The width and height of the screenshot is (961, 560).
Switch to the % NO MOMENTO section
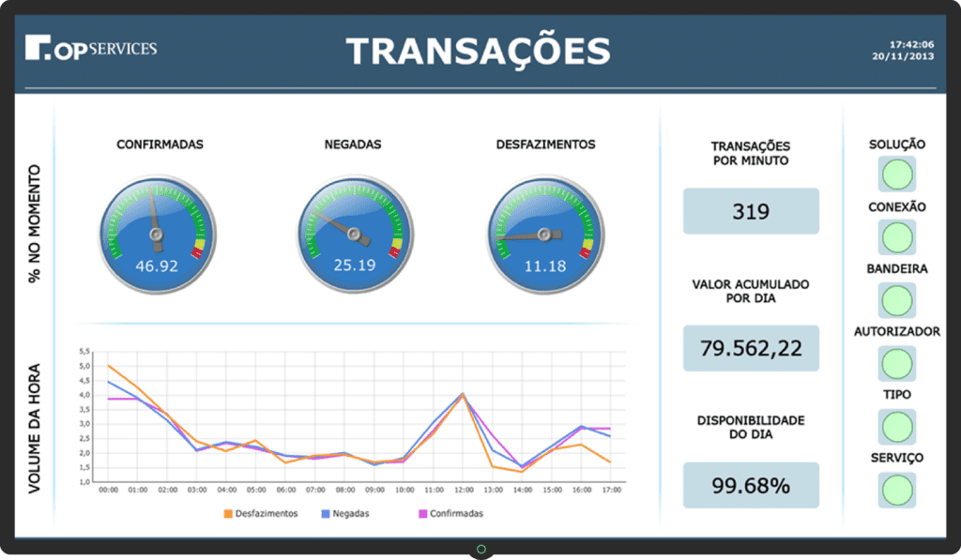coord(35,220)
